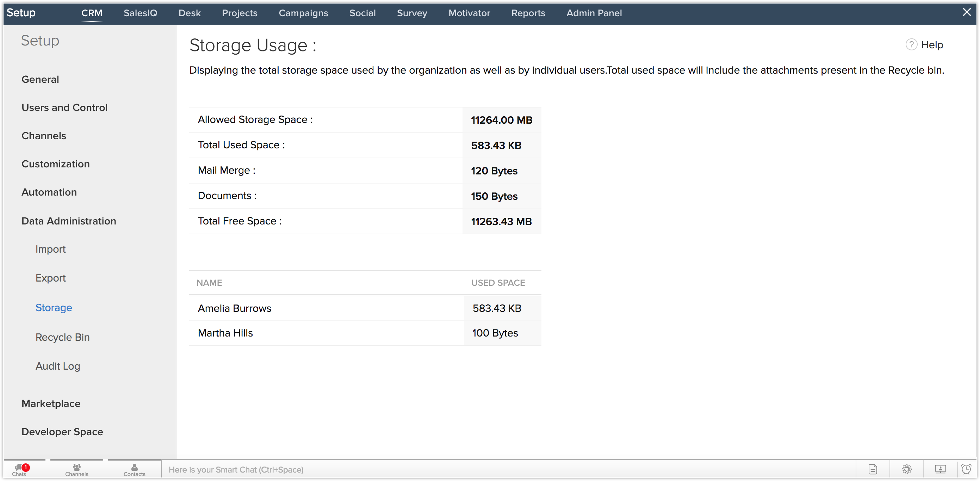Switch to the SalesIQ tab
Screen dimensions: 980x481
pyautogui.click(x=140, y=13)
